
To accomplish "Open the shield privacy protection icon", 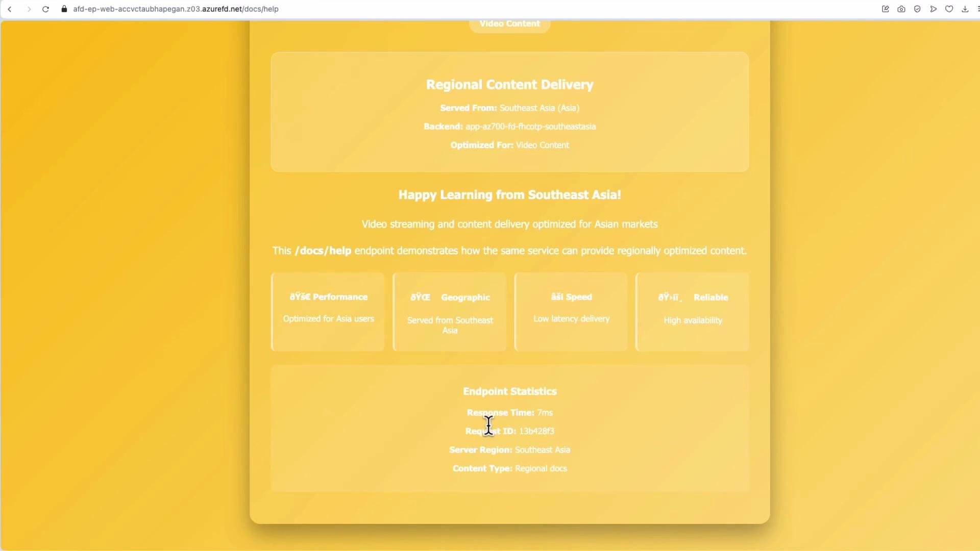I will (917, 9).
